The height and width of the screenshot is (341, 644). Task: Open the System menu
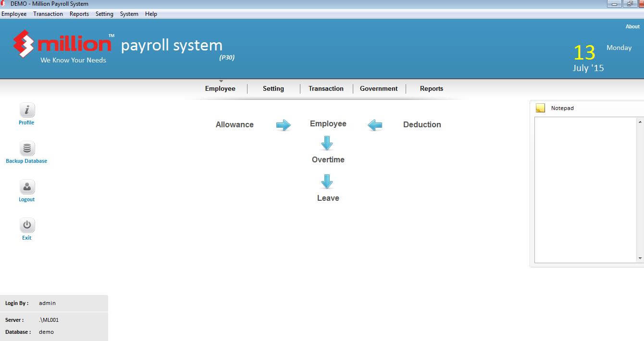click(129, 14)
